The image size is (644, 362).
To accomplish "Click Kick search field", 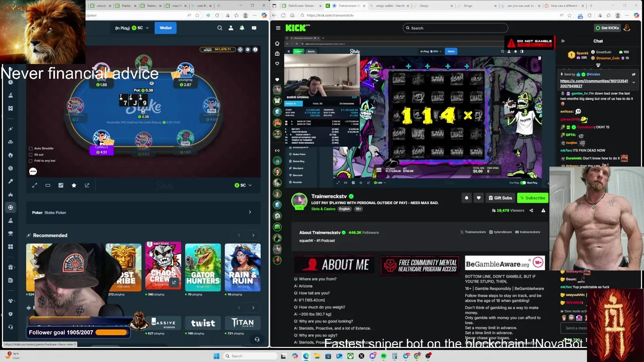I will [x=455, y=28].
